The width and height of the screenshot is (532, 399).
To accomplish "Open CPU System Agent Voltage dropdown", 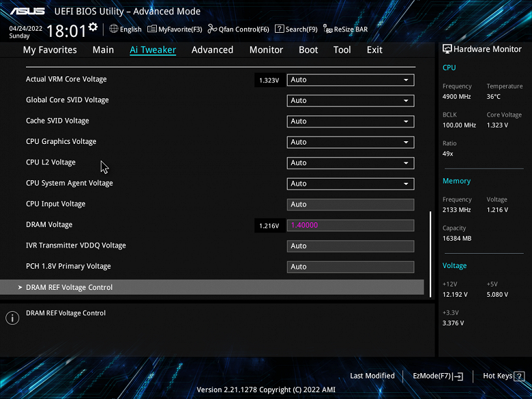I will [351, 184].
